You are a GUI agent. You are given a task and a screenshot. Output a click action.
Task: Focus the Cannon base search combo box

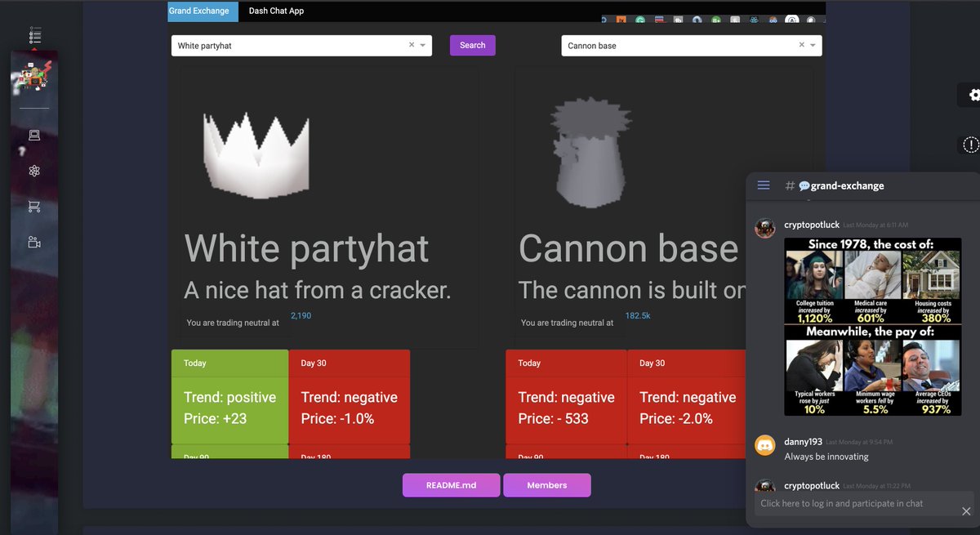coord(692,46)
